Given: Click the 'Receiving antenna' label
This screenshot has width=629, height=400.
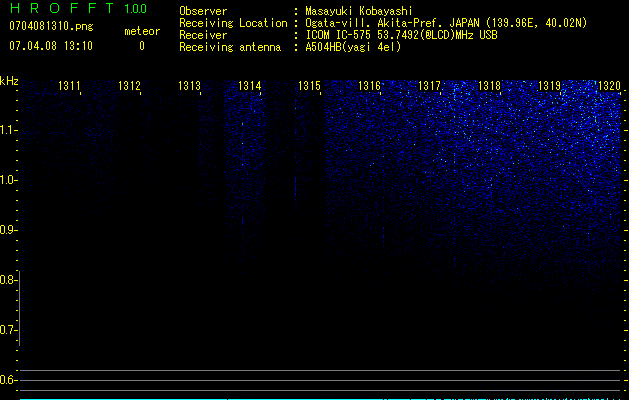Looking at the screenshot, I should (x=230, y=47).
